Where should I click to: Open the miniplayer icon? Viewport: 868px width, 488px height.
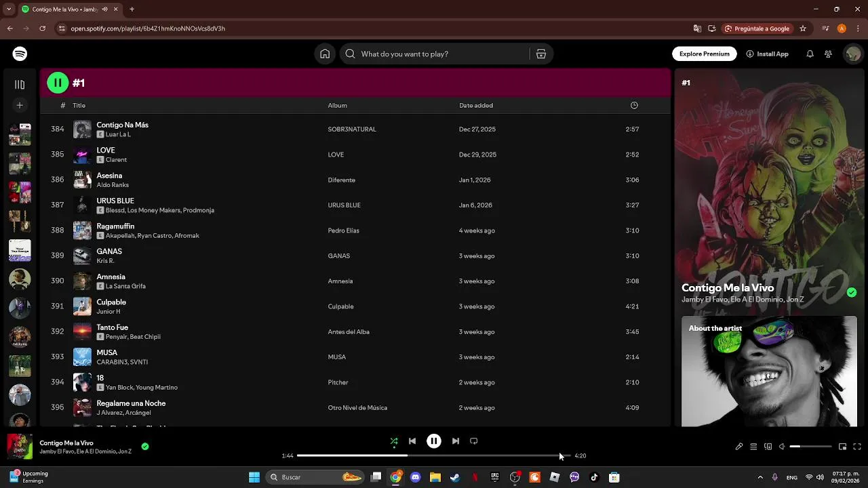coord(842,447)
